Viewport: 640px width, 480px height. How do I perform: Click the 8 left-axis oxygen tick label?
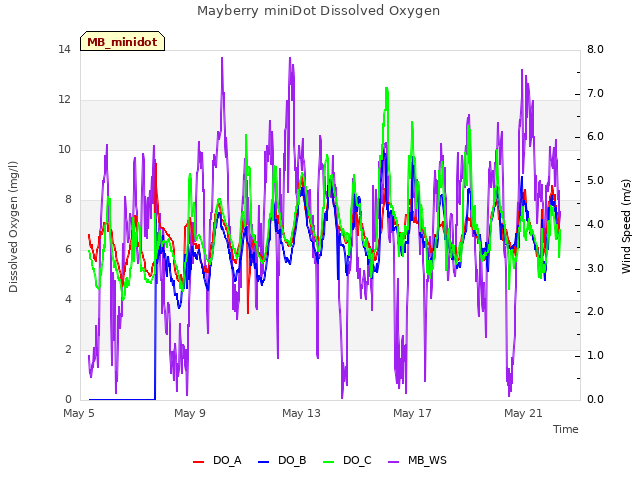[x=68, y=199]
